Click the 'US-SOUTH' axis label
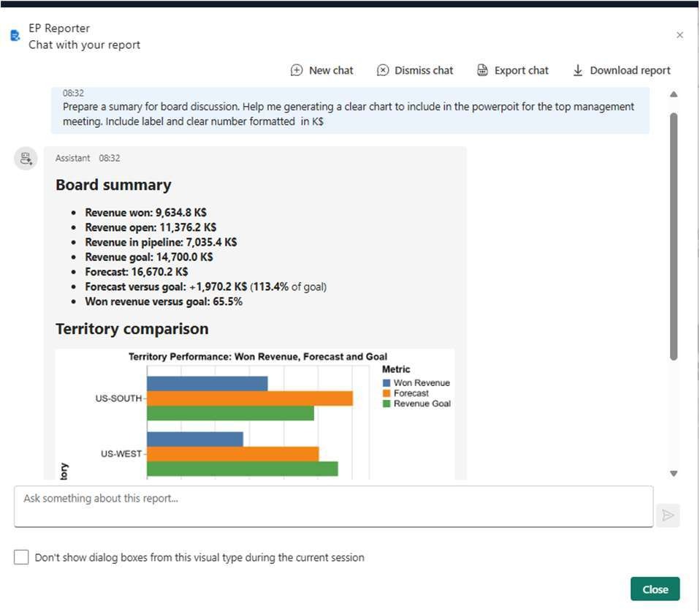700x612 pixels. (x=119, y=398)
